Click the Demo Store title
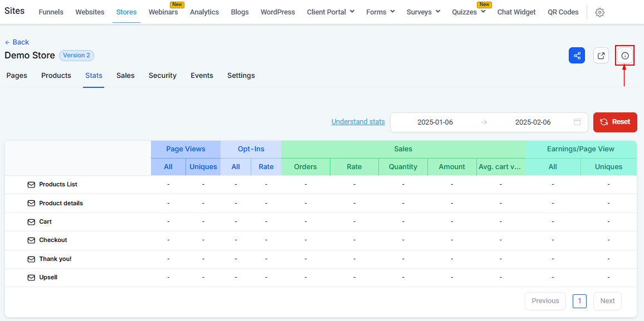644x321 pixels. coord(30,55)
